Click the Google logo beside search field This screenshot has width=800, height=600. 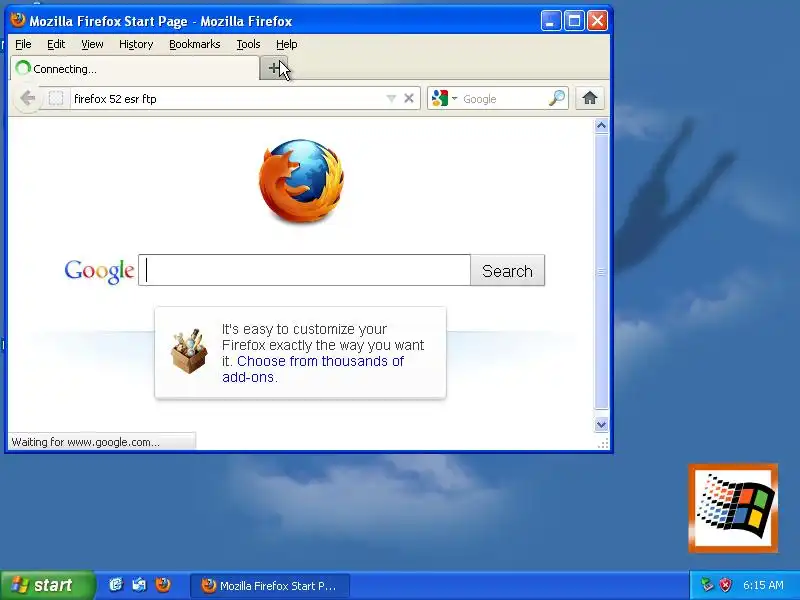point(99,271)
